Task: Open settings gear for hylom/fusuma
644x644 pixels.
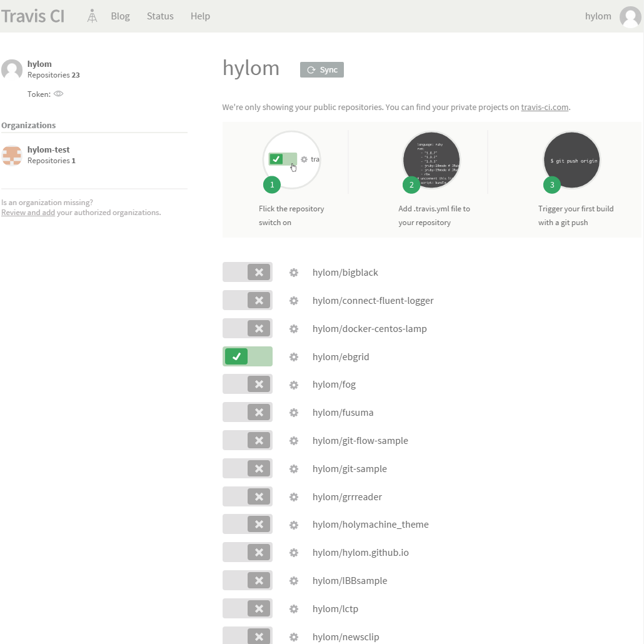Action: [294, 413]
